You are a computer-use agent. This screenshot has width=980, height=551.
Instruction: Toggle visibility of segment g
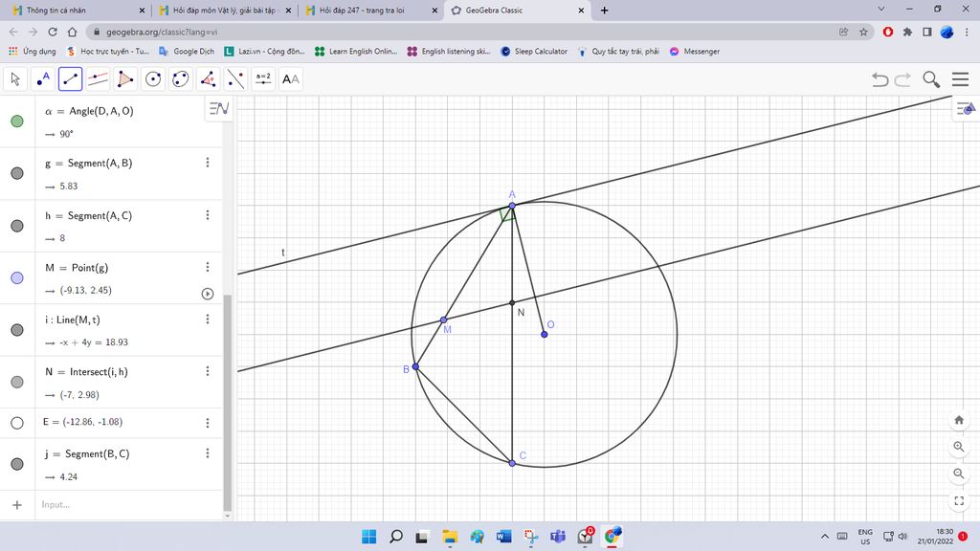pos(17,174)
